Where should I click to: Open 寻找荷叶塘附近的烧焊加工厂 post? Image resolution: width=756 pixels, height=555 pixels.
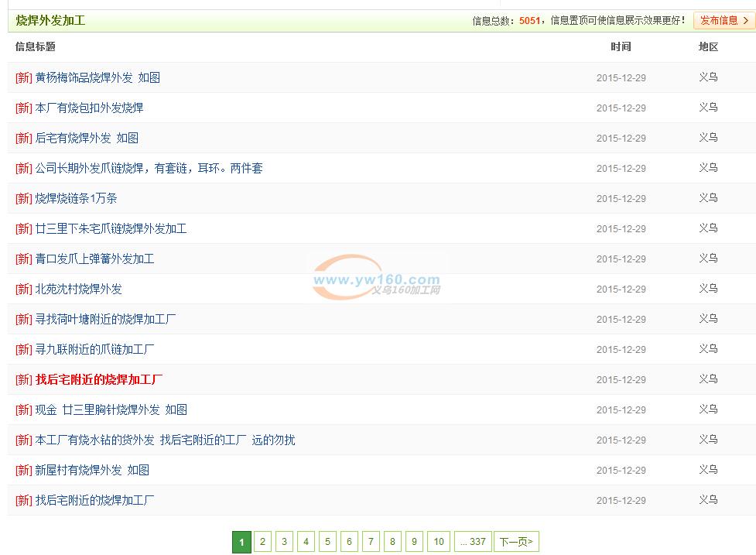tap(105, 319)
